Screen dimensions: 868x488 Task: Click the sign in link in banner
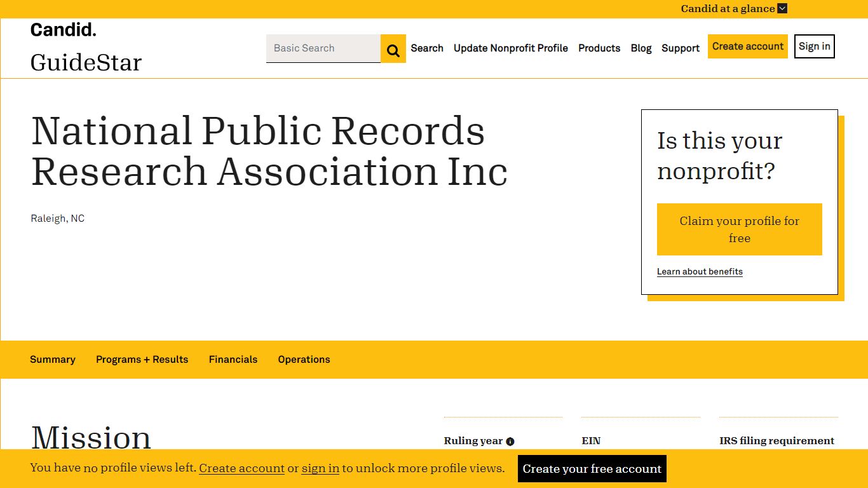click(320, 468)
